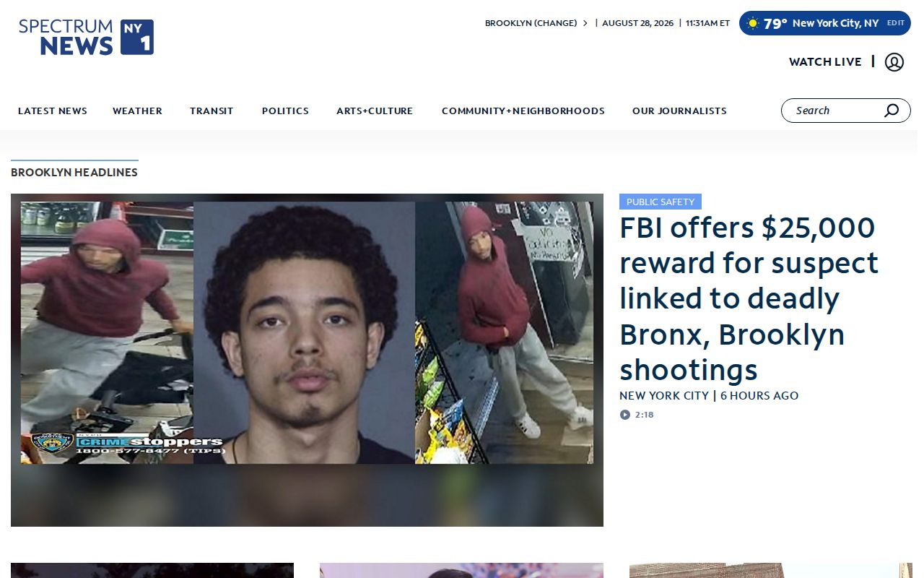The height and width of the screenshot is (578, 924).
Task: Click the Brooklyn Headlines section heading
Action: point(74,173)
